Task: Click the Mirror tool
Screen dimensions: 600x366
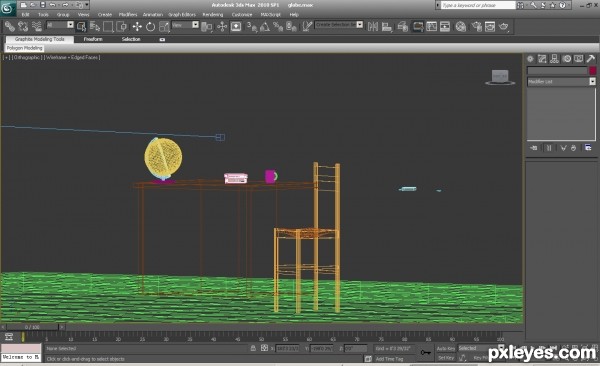Action: click(x=373, y=26)
